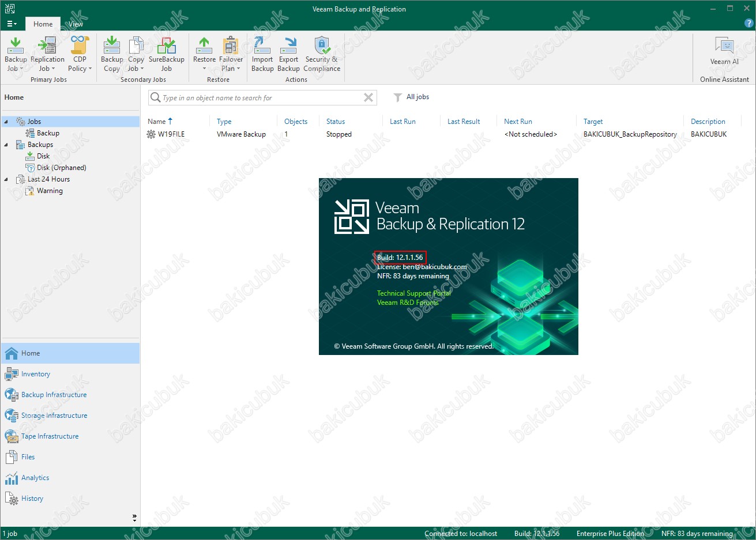Select Last 24 Hours tree item
The image size is (756, 540).
click(x=48, y=179)
